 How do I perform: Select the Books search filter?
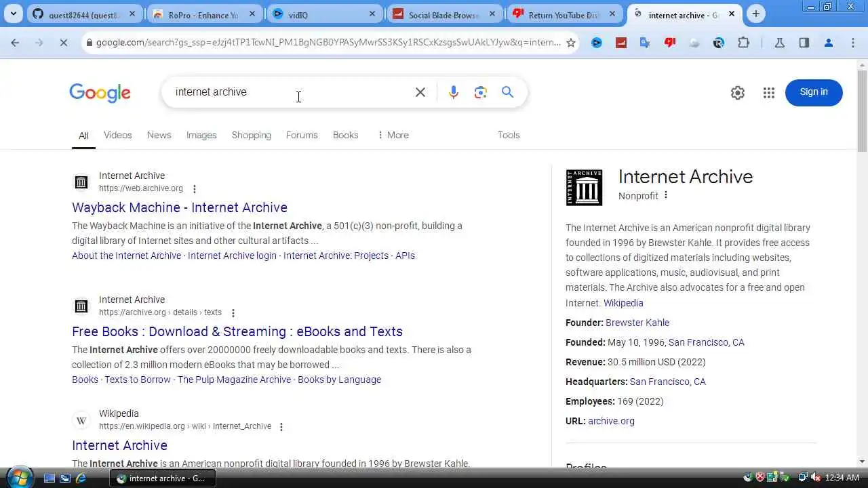pos(346,135)
